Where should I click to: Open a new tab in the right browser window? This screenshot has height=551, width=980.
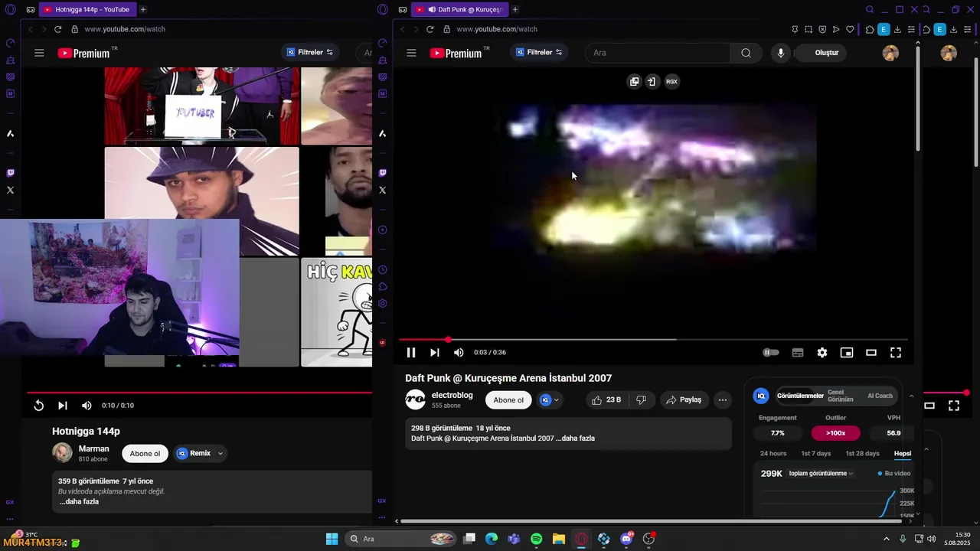(514, 9)
